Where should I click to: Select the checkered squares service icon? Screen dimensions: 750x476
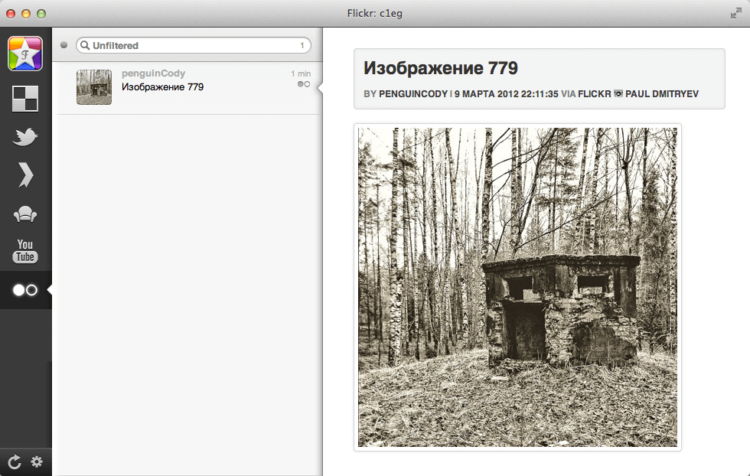pos(25,99)
